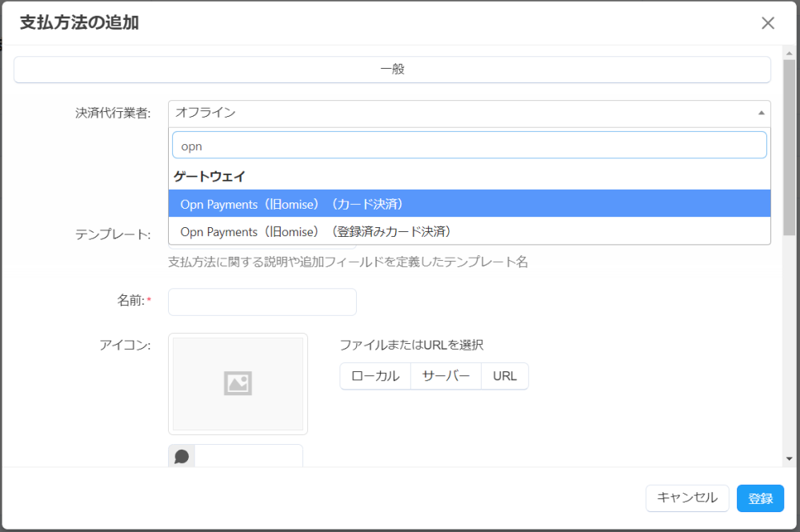The image size is (800, 532).
Task: Focus the 名前 input field
Action: coord(262,302)
